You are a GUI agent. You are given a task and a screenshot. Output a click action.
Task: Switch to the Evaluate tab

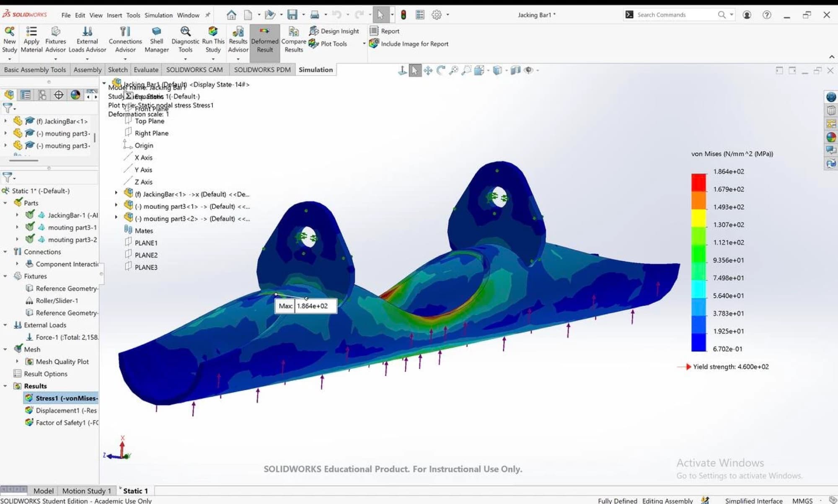click(x=146, y=70)
